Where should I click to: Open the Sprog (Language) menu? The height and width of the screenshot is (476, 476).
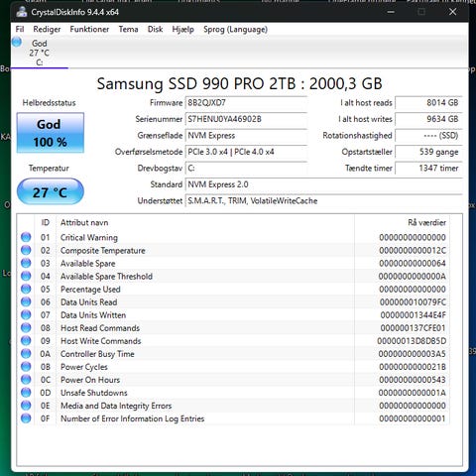pyautogui.click(x=235, y=29)
